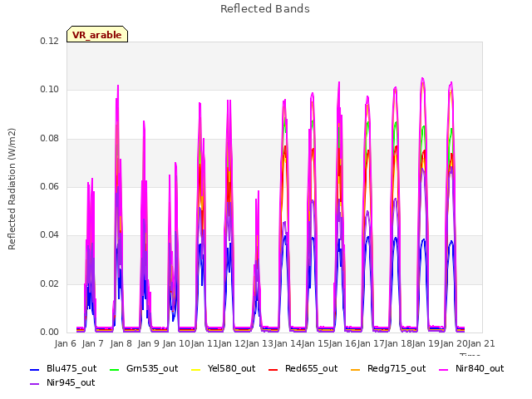Click the Jan 17 x-axis label
Image resolution: width=532 pixels, height=399 pixels.
tap(371, 343)
